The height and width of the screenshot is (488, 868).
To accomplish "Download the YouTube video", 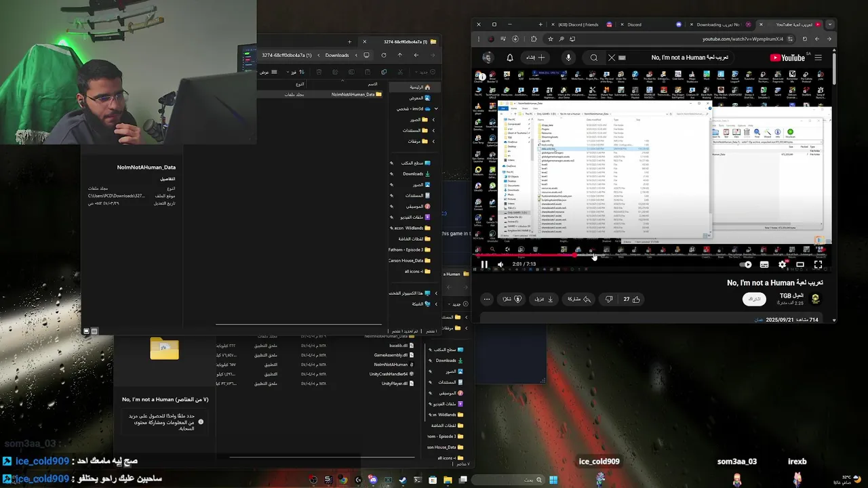I will [545, 299].
